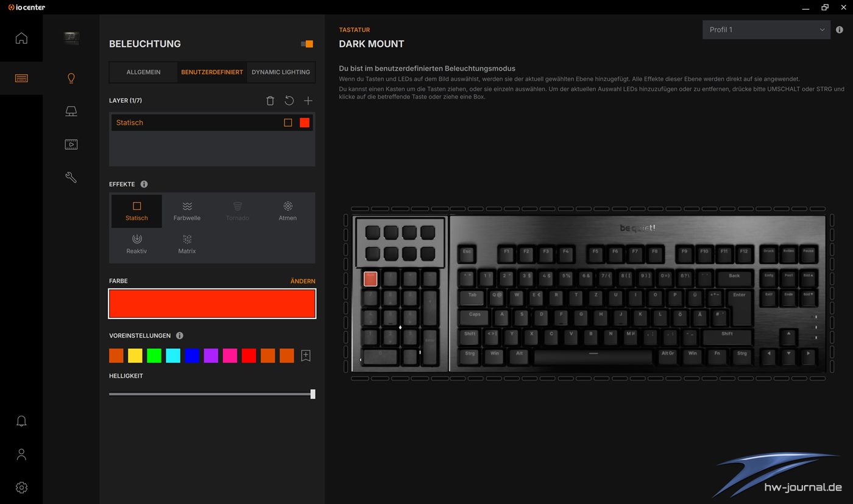
Task: Pick the green preset color swatch
Action: click(154, 355)
